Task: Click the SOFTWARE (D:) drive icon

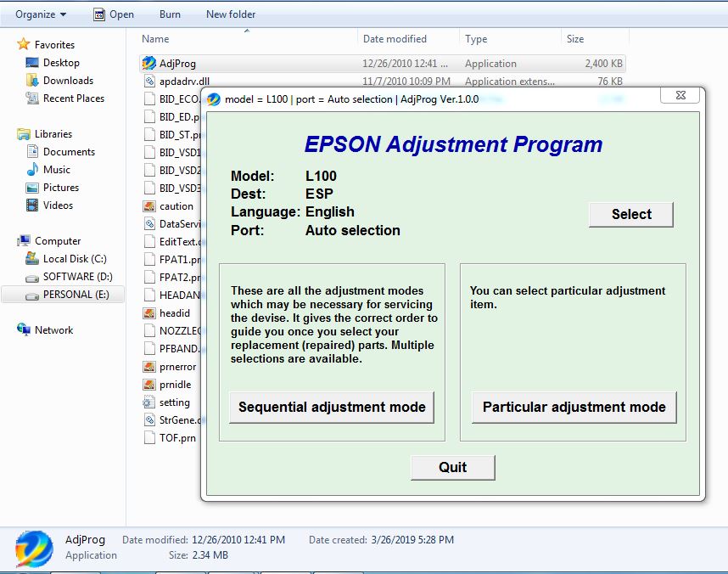Action: click(x=32, y=278)
